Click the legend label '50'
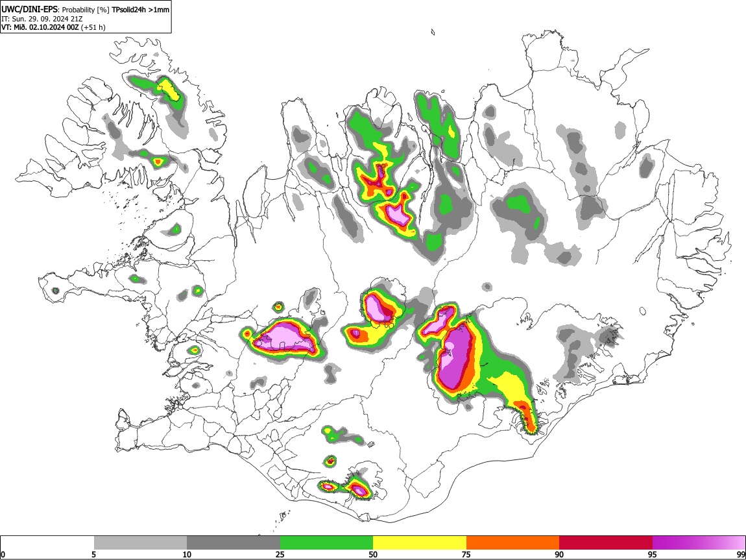The width and height of the screenshot is (746, 560). 373,554
